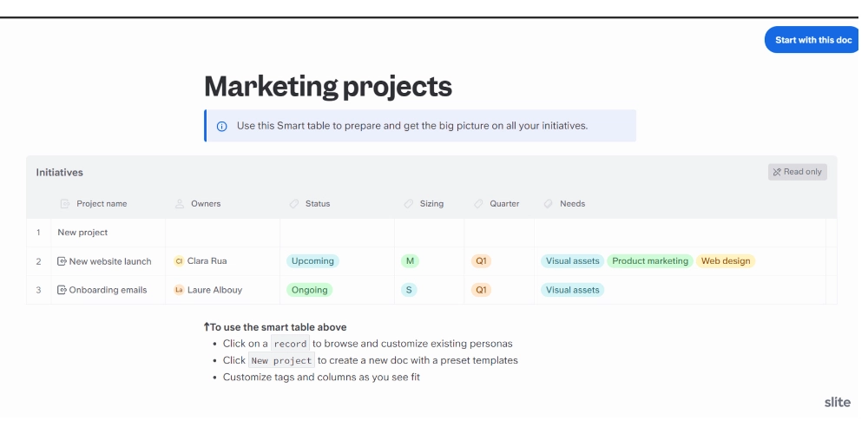Click Laure Albouy's avatar badge

pyautogui.click(x=179, y=290)
